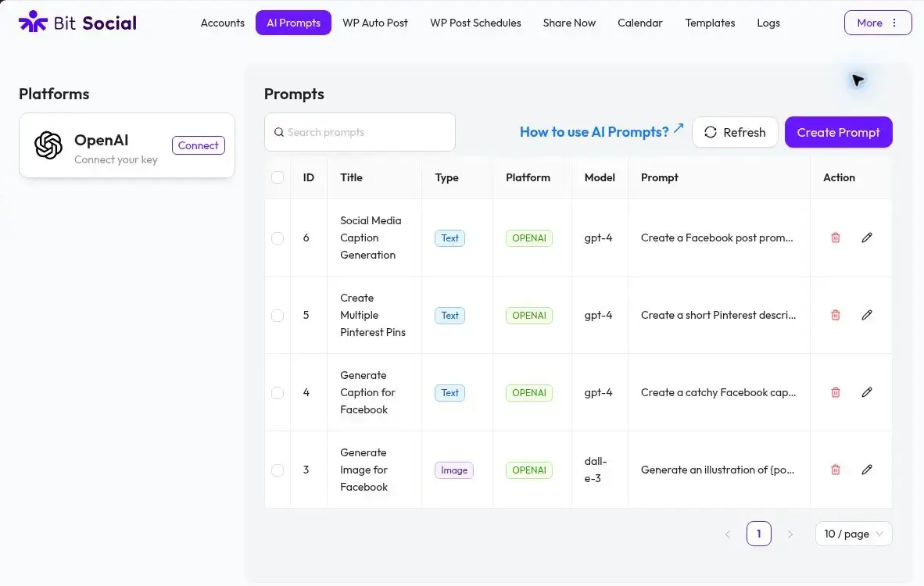Open the Share Now tab
Screen dimensions: 924x586
coord(568,23)
